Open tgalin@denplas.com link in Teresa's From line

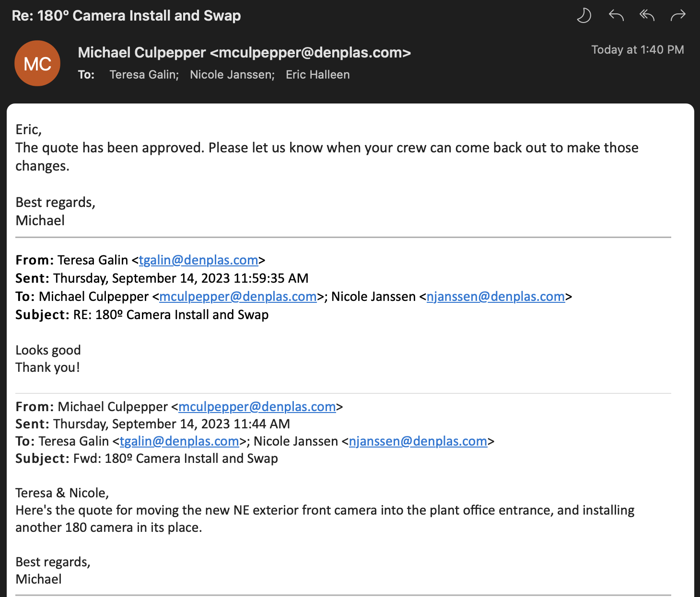[x=198, y=260]
